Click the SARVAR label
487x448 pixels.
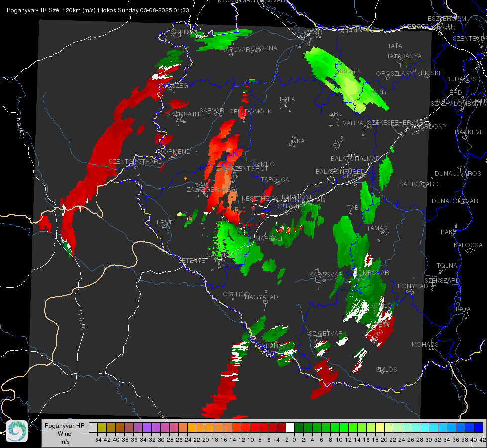click(x=212, y=111)
